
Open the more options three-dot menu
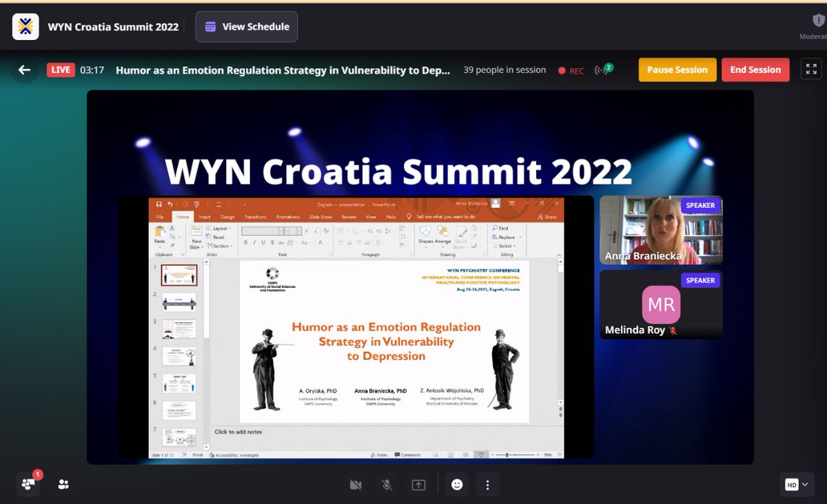click(487, 485)
